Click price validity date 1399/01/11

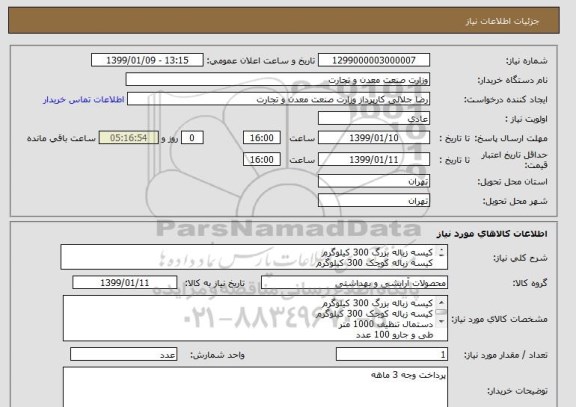click(374, 159)
